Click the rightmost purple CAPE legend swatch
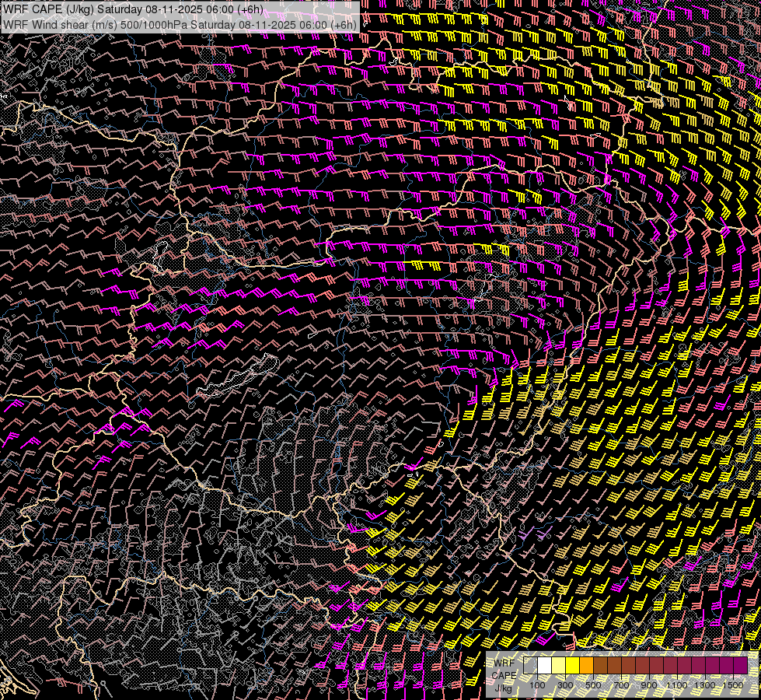The width and height of the screenshot is (761, 700). coord(740,666)
